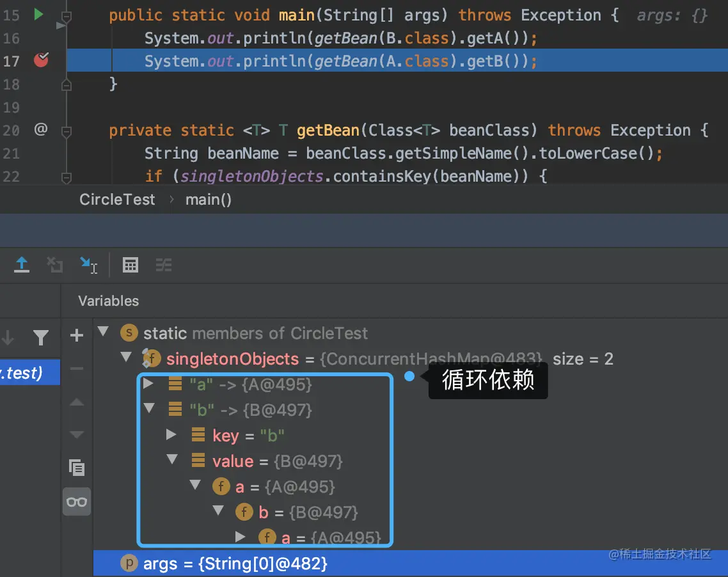The width and height of the screenshot is (728, 577).
Task: Collapse the field a = {A@495} under value
Action: 195,485
